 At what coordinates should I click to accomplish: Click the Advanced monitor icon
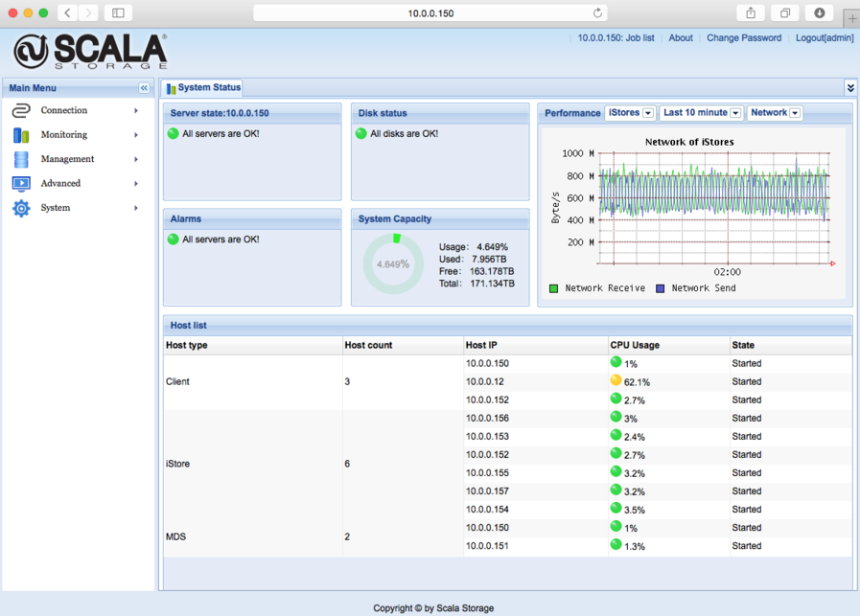point(21,183)
